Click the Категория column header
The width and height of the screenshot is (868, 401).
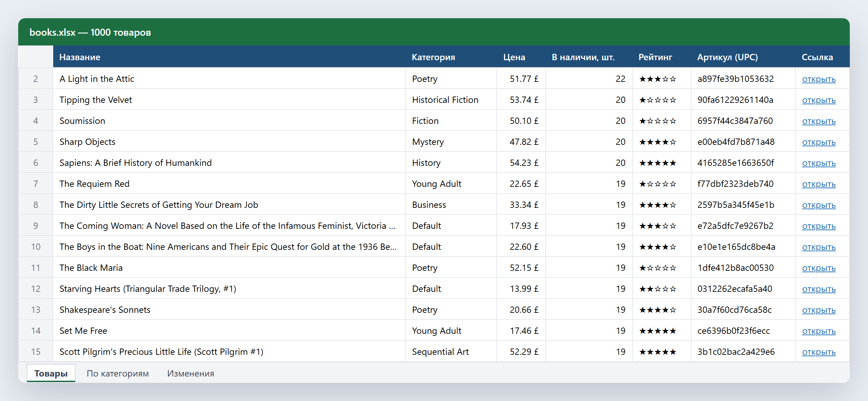(x=451, y=57)
